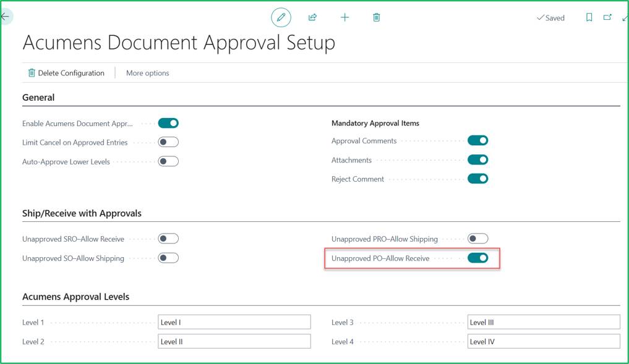The image size is (629, 364).
Task: Click the Saved status indicator
Action: (550, 18)
